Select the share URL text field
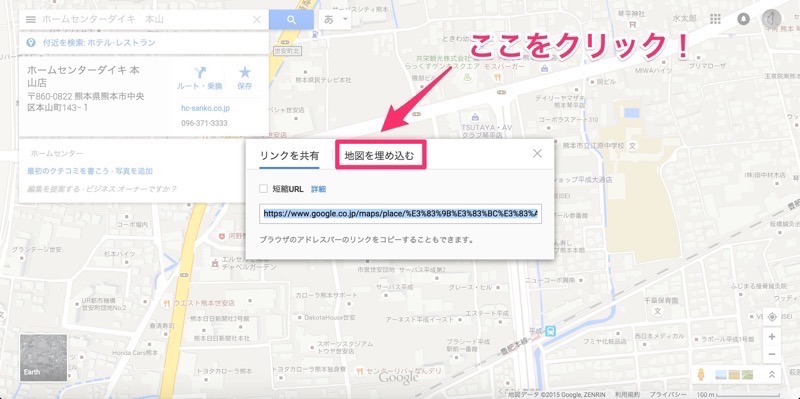The width and height of the screenshot is (800, 399). 400,214
